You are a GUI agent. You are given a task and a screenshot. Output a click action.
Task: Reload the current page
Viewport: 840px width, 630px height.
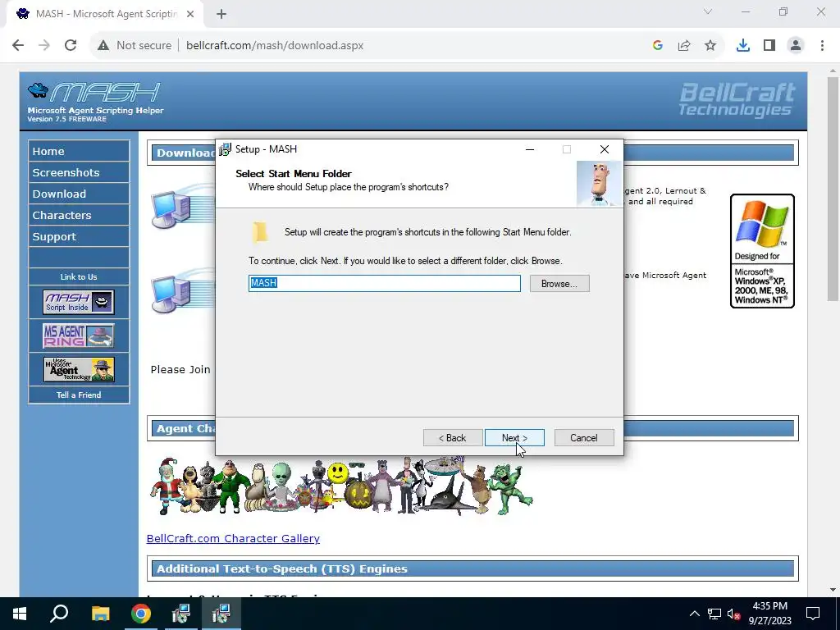pyautogui.click(x=71, y=46)
